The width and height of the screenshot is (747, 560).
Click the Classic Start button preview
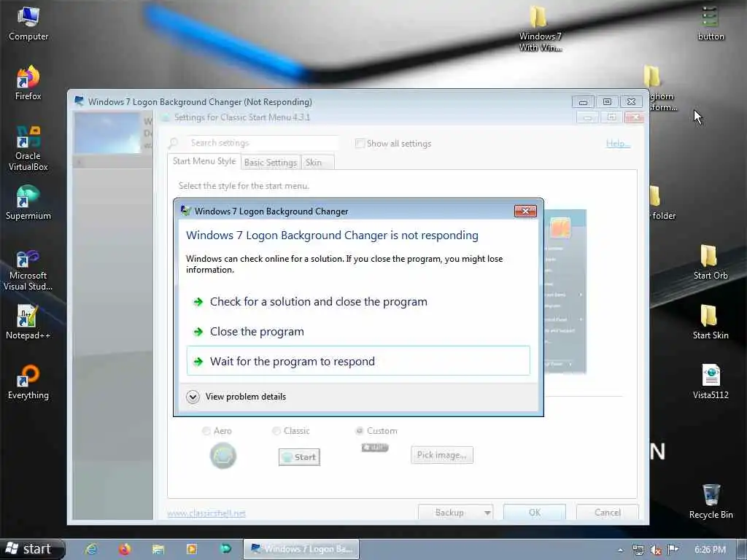[299, 457]
